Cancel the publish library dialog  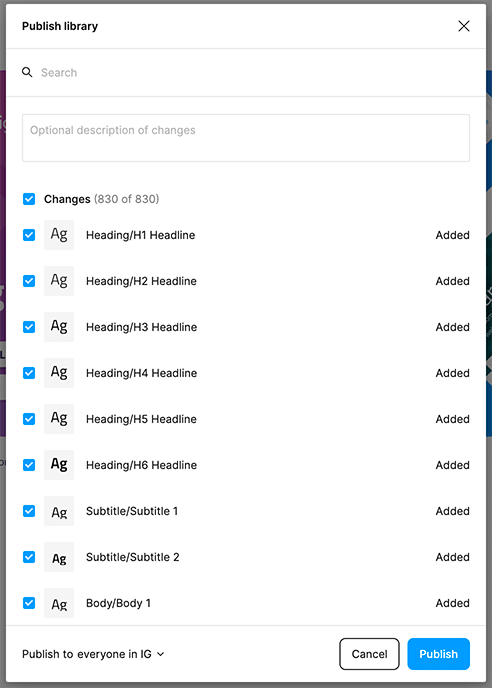[x=369, y=654]
